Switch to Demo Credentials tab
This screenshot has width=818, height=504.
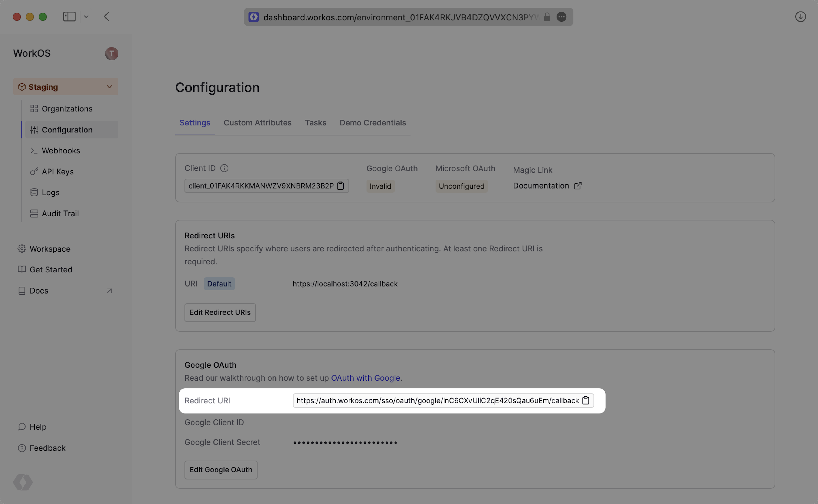(373, 123)
